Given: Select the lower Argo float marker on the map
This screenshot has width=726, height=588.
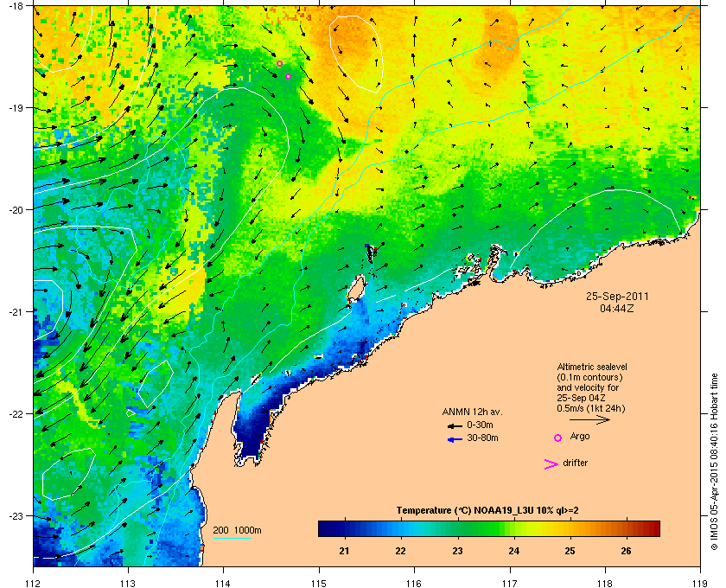Looking at the screenshot, I should tap(288, 76).
